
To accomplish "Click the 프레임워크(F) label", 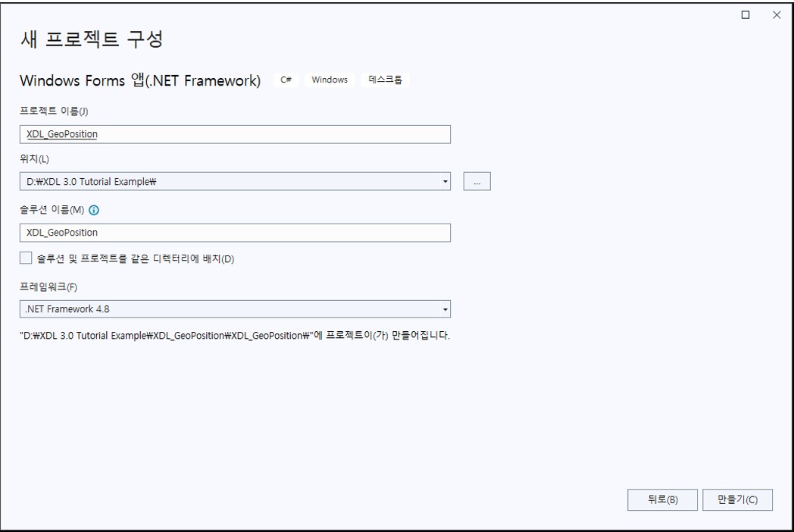I will pyautogui.click(x=48, y=286).
